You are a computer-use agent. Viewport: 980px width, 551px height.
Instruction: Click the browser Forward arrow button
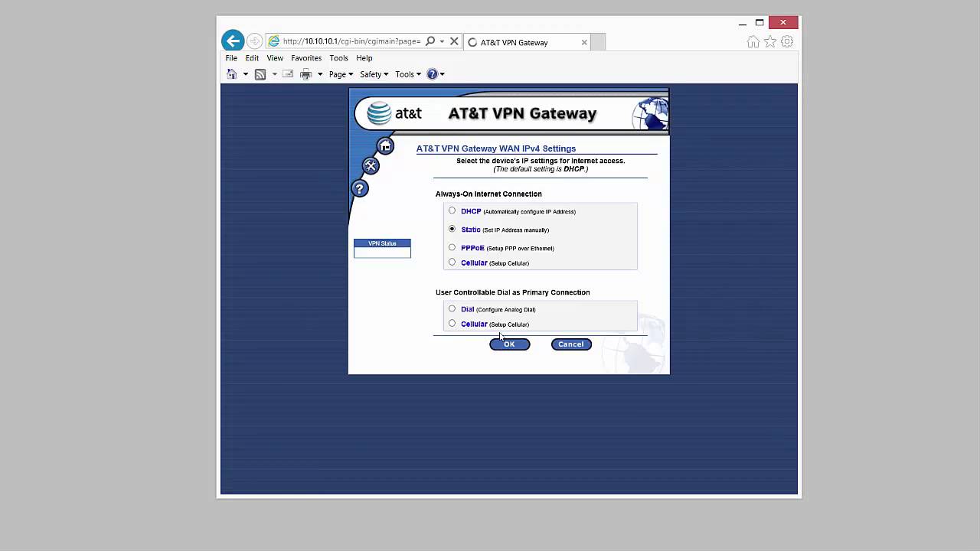pyautogui.click(x=255, y=41)
